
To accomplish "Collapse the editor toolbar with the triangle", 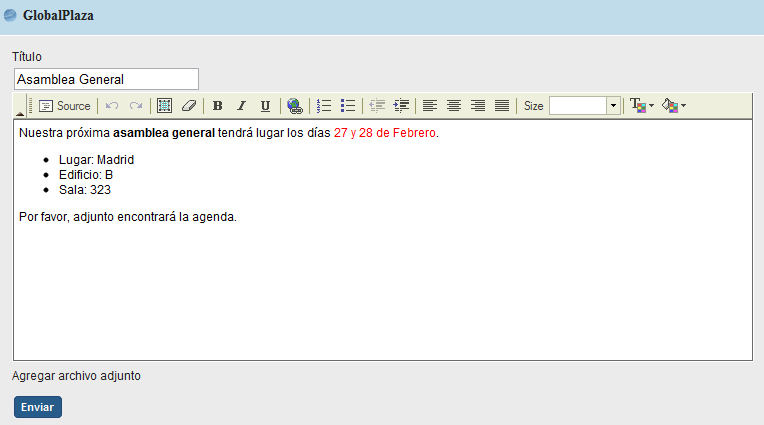I will 20,114.
